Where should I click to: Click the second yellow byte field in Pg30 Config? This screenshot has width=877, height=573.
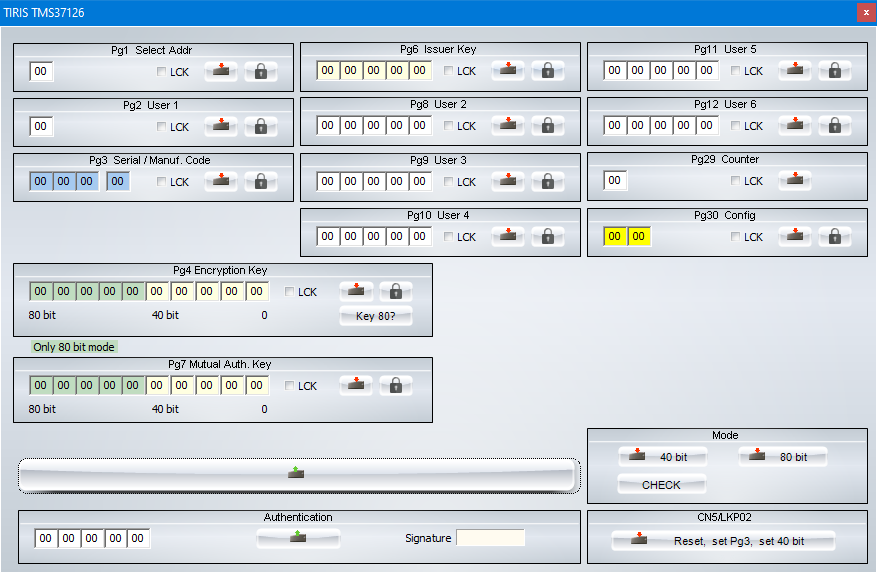coord(639,236)
